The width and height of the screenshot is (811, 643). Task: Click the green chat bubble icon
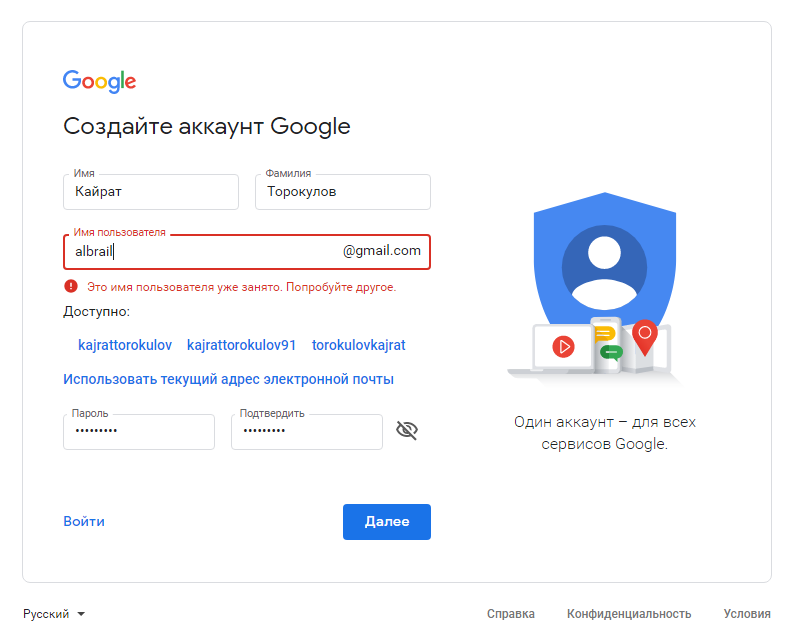[610, 352]
